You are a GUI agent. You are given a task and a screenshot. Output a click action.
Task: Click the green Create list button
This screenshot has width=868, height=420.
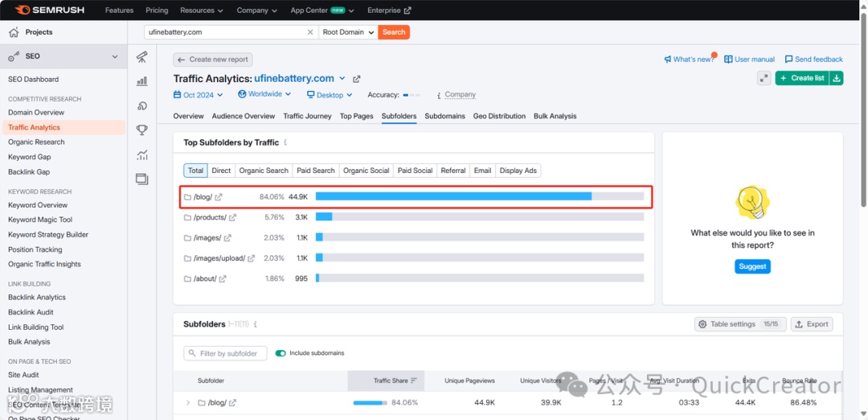(x=802, y=78)
